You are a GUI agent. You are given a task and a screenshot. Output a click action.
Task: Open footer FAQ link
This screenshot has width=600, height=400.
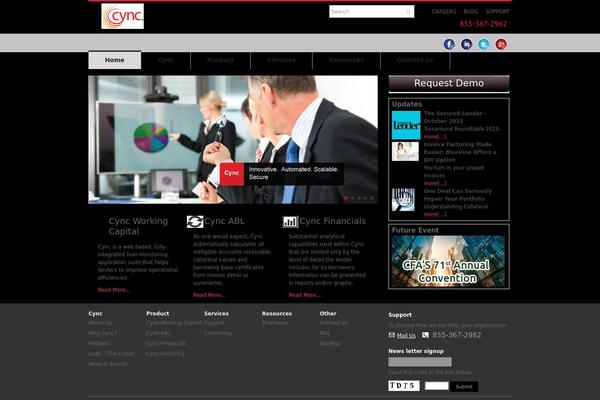point(325,333)
